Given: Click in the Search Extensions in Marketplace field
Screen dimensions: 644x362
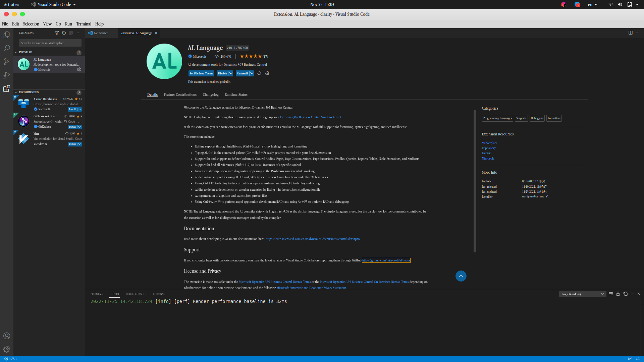Looking at the screenshot, I should (50, 43).
